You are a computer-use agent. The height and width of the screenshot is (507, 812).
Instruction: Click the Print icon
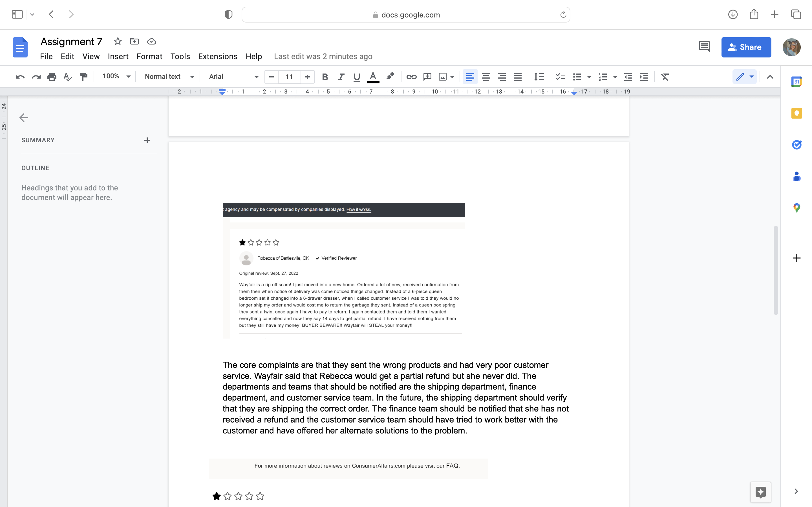point(52,77)
